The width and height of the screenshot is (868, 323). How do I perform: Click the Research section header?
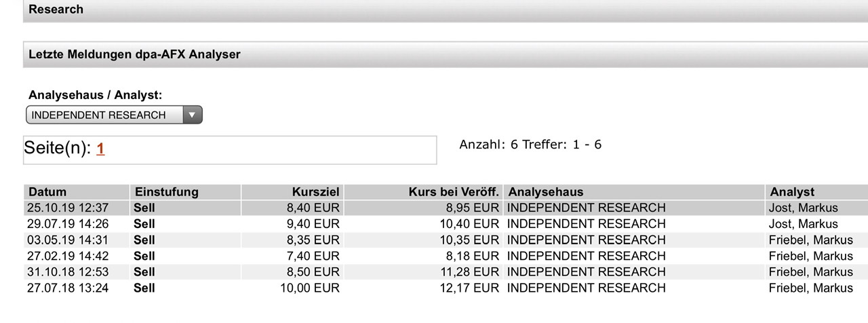56,9
